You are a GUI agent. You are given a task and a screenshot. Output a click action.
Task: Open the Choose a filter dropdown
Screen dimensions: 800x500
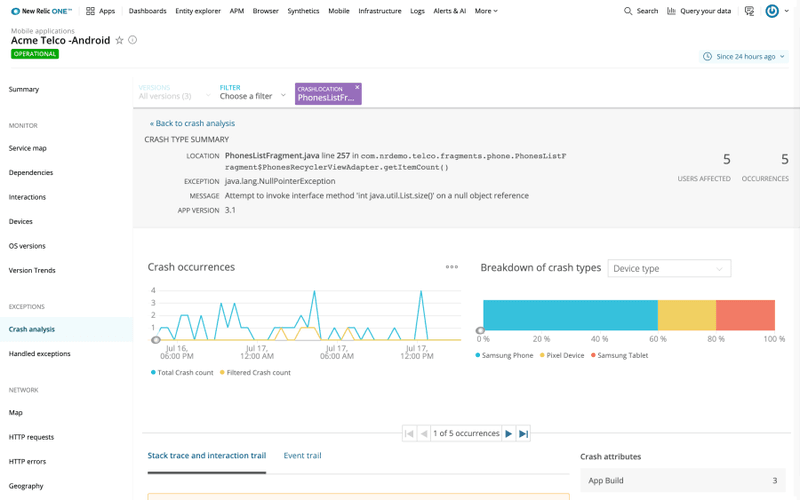coord(252,97)
